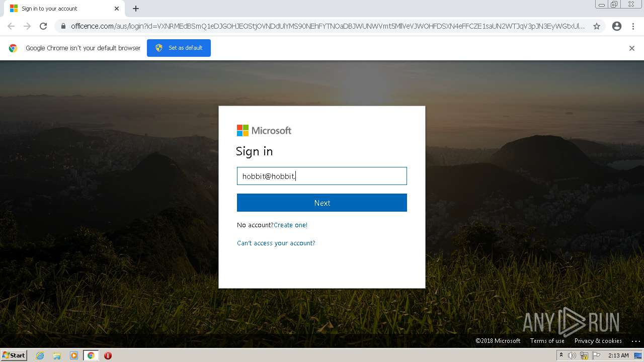
Task: Click the Action Center flag icon
Action: [x=596, y=355]
